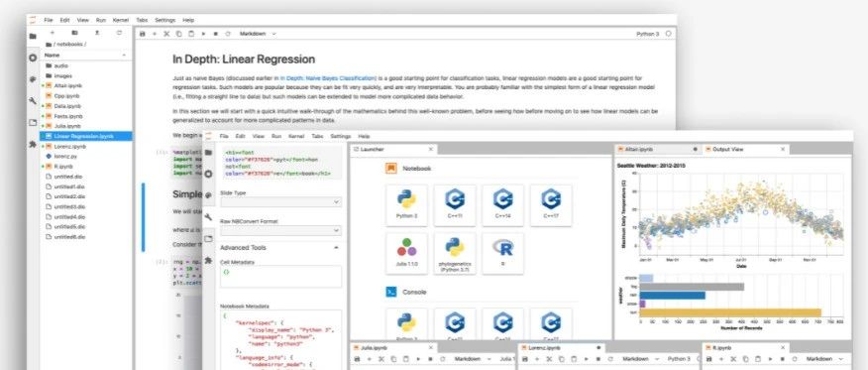Save the Linear Regression notebook with the save icon
Image resolution: width=868 pixels, height=370 pixels.
(143, 34)
